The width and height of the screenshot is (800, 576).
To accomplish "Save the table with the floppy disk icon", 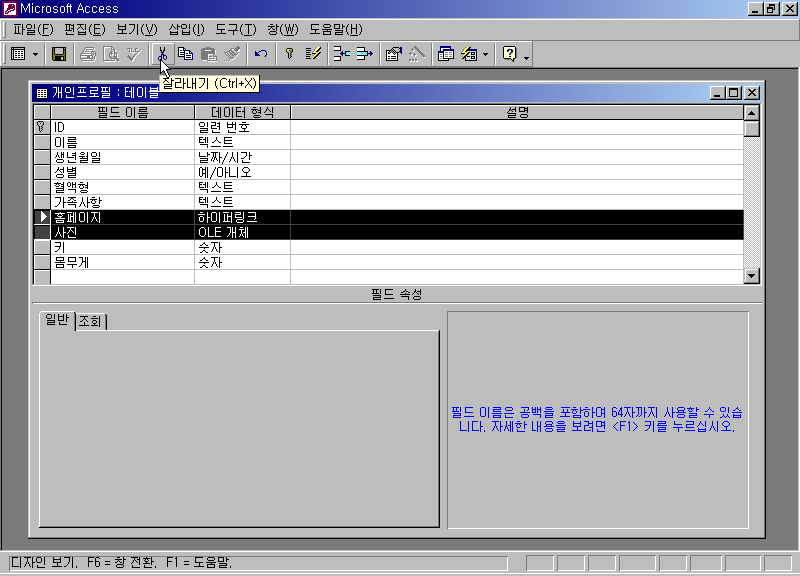I will point(59,54).
